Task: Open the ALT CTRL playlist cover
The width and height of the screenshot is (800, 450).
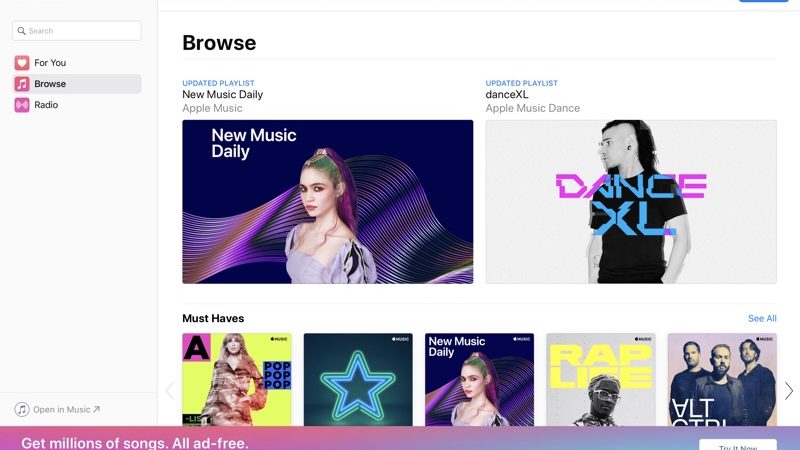Action: click(x=722, y=380)
